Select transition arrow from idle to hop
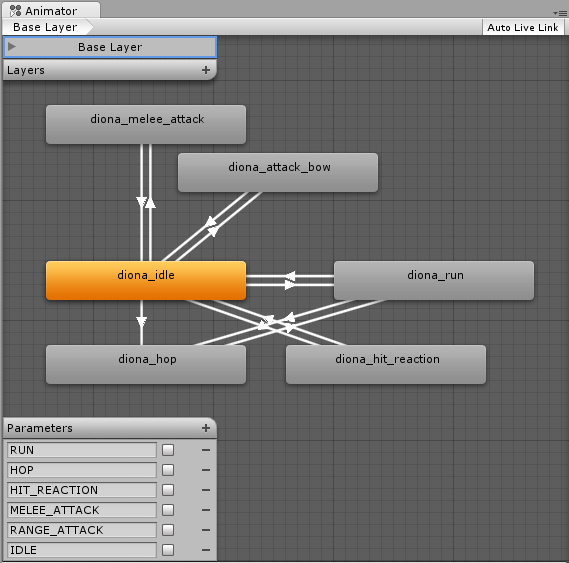Viewport: 569px width, 563px height. point(142,322)
